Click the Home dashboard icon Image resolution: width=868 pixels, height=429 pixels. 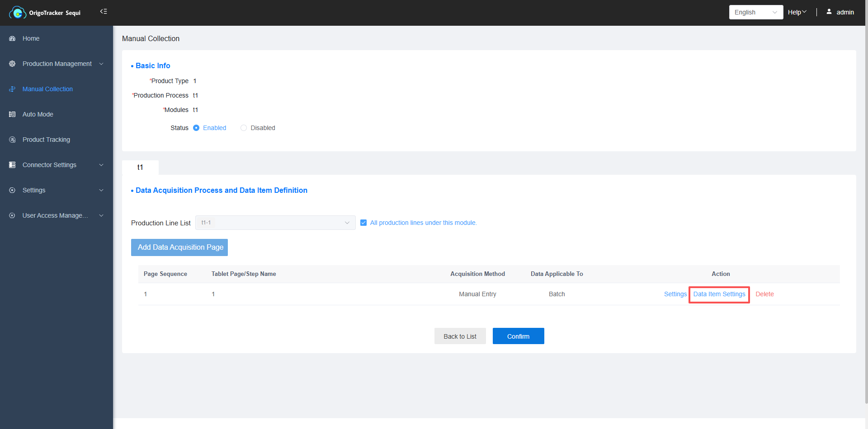(x=12, y=38)
